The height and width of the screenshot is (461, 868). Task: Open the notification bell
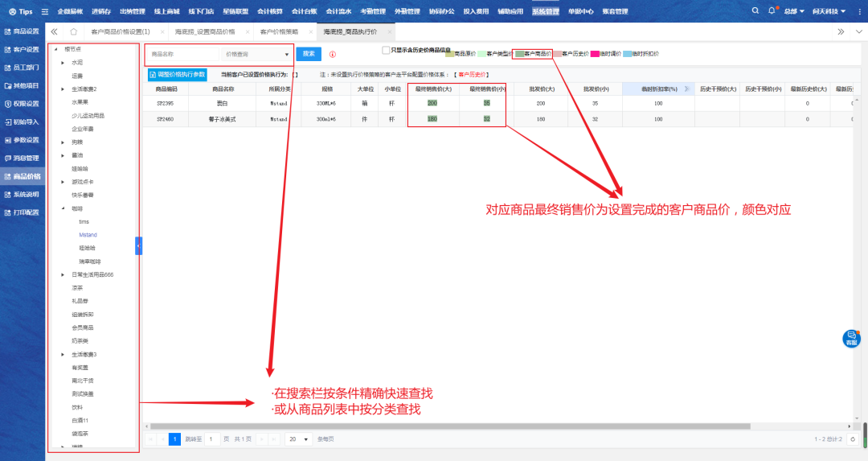click(772, 11)
